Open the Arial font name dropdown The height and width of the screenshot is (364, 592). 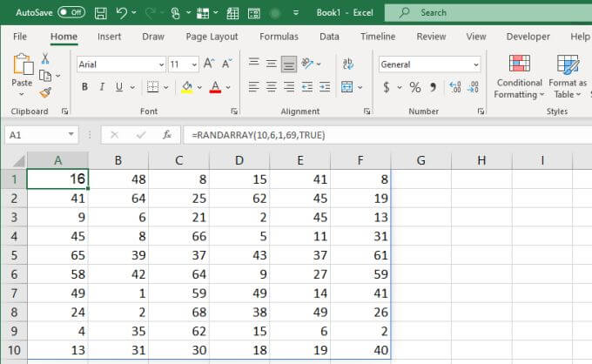pos(161,64)
